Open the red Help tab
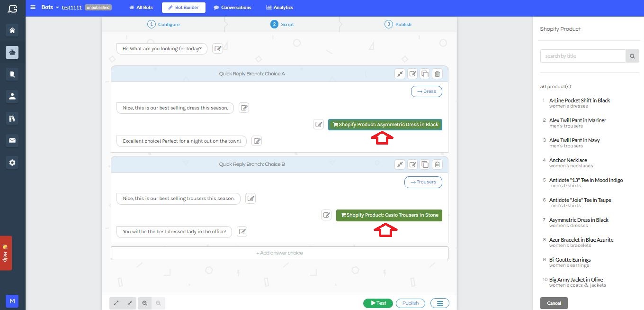The height and width of the screenshot is (310, 644). (6, 253)
